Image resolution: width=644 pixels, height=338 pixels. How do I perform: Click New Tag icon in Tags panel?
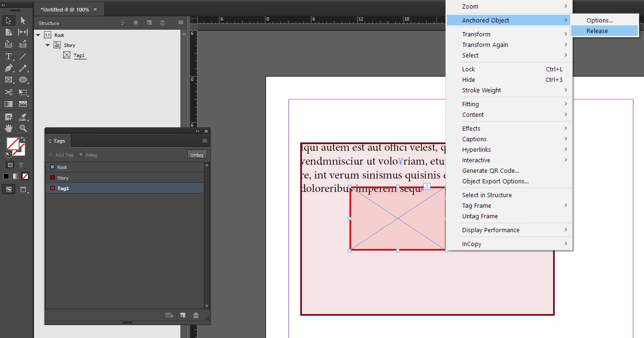coord(182,315)
